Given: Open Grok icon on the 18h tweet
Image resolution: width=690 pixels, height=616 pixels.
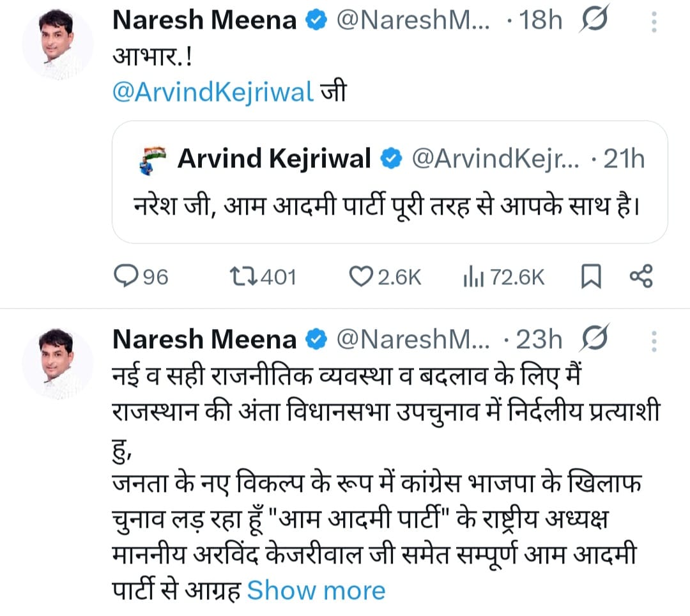Looking at the screenshot, I should click(x=594, y=22).
